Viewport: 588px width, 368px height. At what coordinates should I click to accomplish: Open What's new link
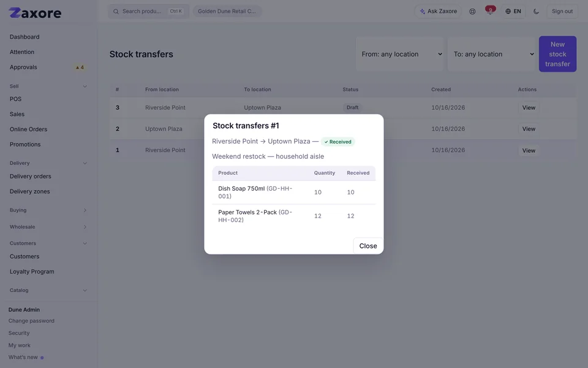23,357
